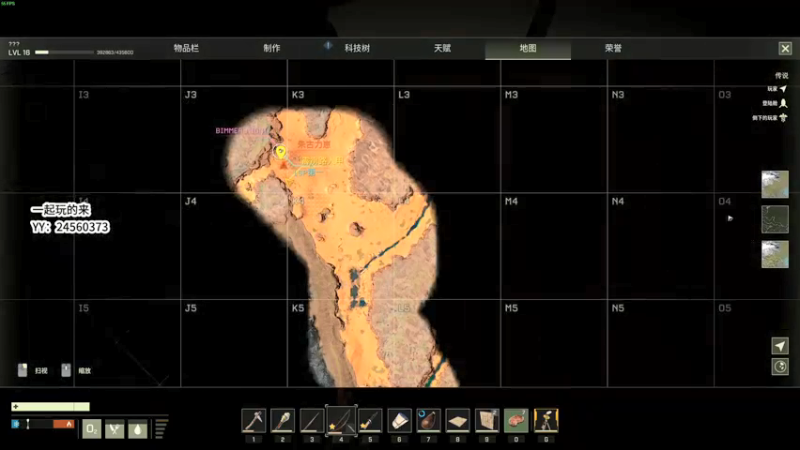Viewport: 800px width, 450px height.
Task: Click the yellow location pin marker on map
Action: pyautogui.click(x=280, y=151)
